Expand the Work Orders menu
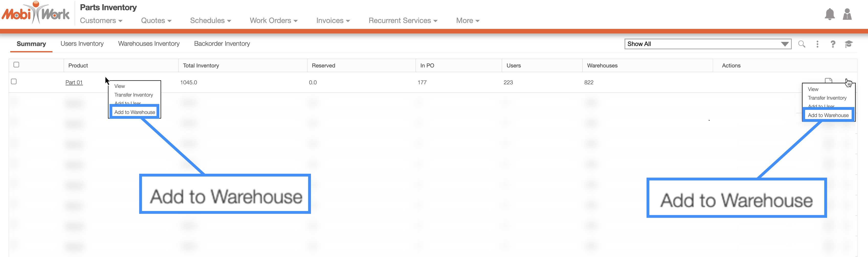 273,20
